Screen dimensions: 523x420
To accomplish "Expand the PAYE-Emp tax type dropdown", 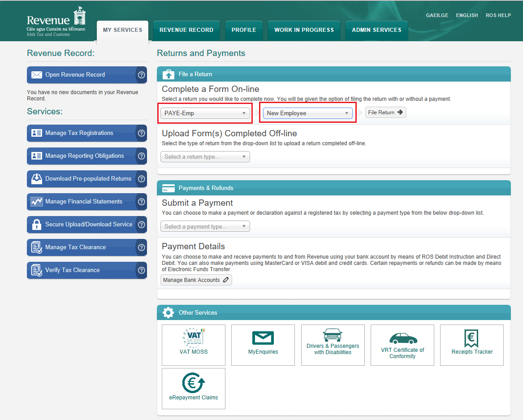I will pos(205,113).
